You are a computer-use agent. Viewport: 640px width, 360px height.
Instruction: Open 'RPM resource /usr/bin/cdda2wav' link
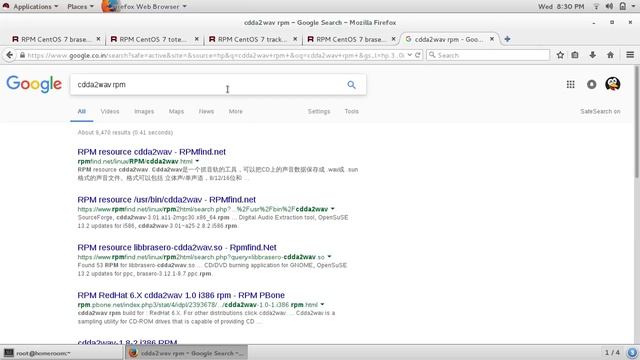(x=167, y=200)
